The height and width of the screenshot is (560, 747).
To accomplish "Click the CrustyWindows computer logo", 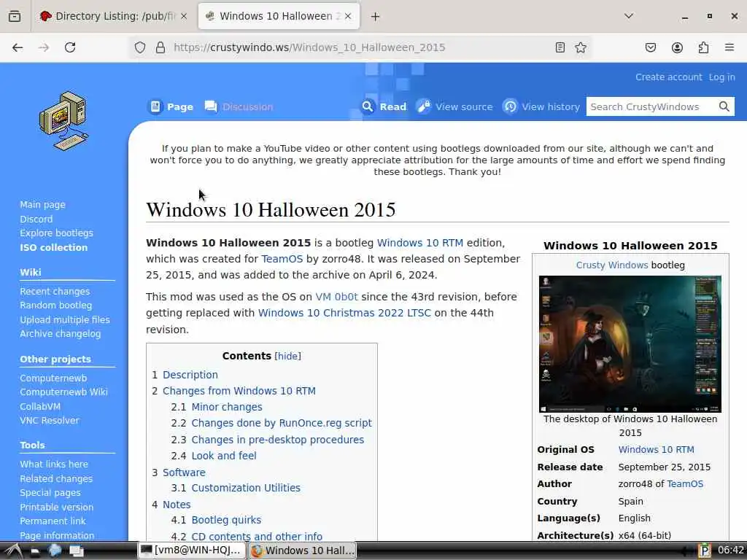I will (x=63, y=121).
